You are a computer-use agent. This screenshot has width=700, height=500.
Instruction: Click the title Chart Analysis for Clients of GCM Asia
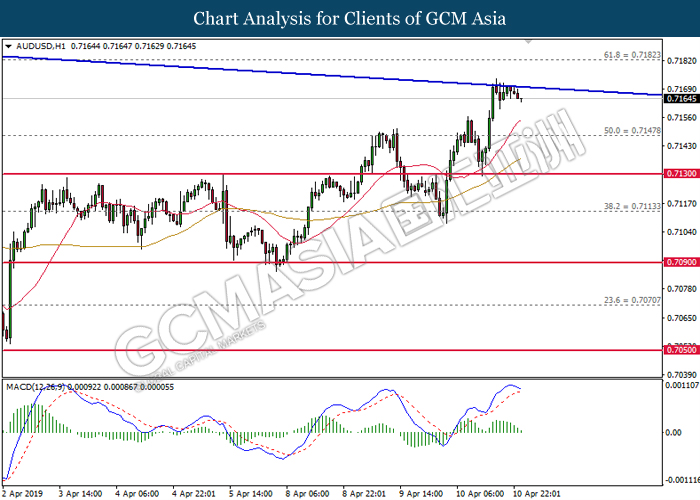(350, 19)
